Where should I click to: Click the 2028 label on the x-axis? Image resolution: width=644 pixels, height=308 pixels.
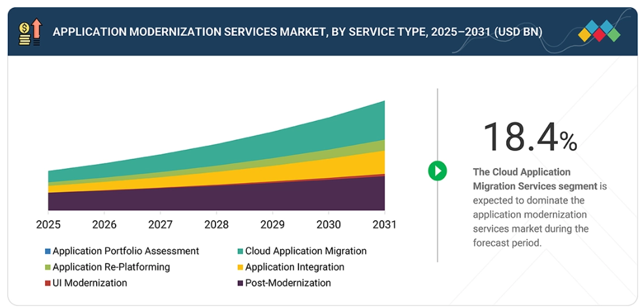point(216,225)
